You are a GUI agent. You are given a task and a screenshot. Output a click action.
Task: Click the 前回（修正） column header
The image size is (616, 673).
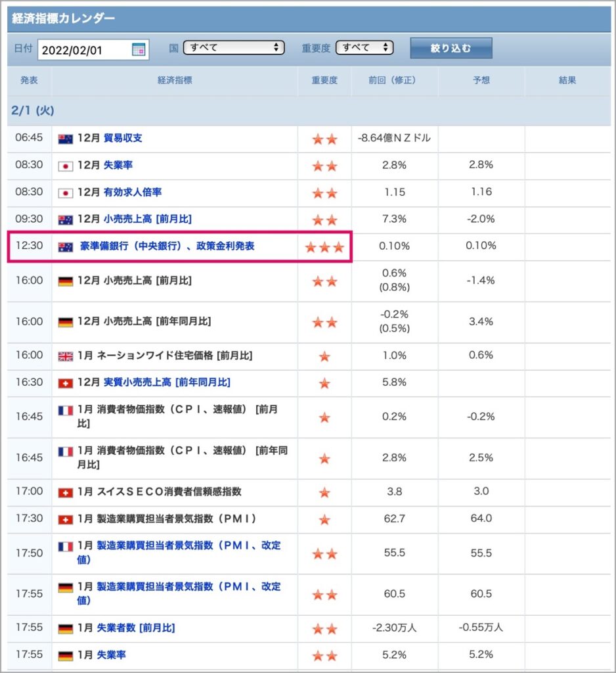[x=394, y=80]
